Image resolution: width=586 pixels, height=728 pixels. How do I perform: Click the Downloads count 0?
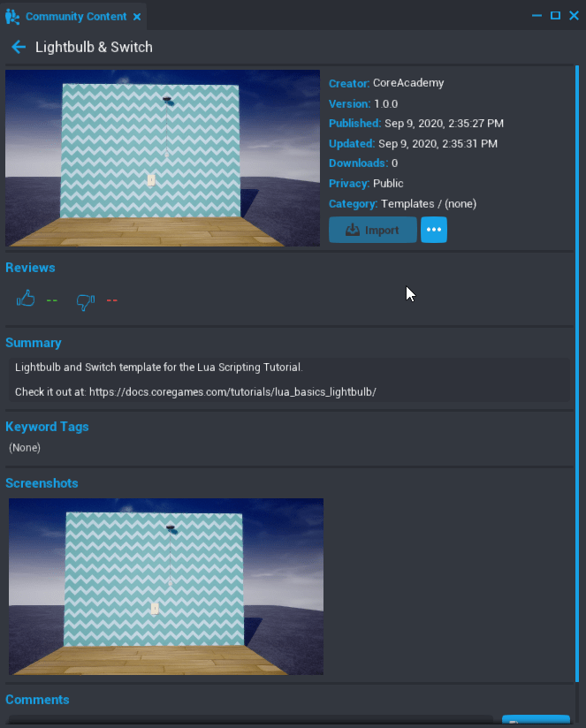coord(395,163)
